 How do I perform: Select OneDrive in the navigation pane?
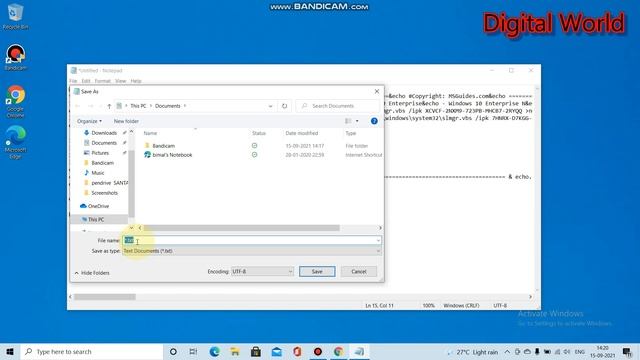tap(98, 206)
